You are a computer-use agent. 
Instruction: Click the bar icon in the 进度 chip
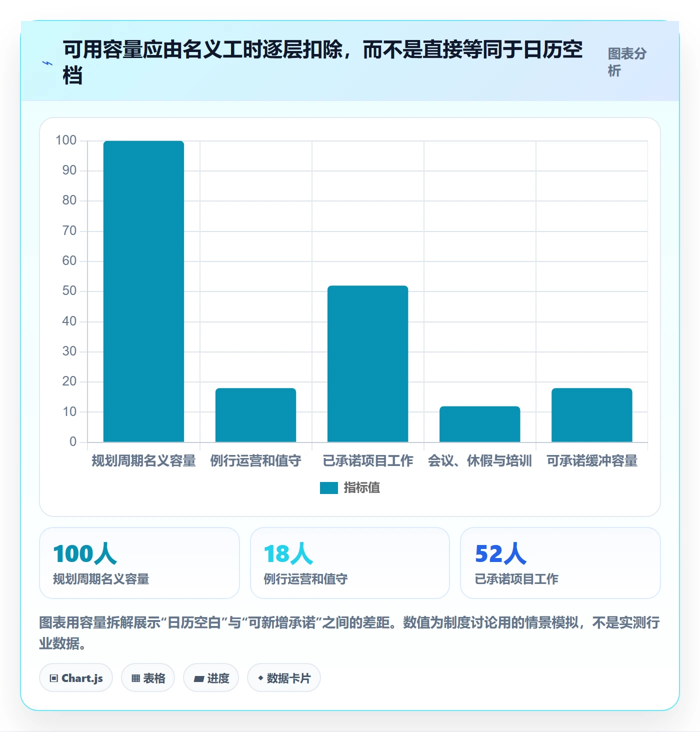(x=199, y=678)
